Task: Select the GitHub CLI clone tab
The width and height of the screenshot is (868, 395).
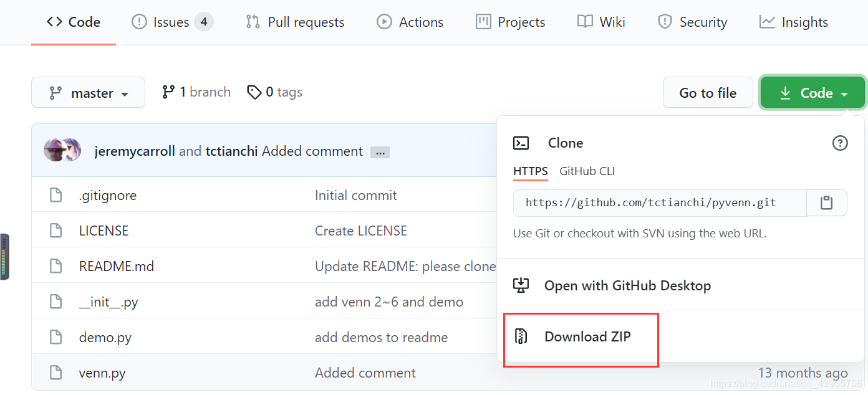Action: coord(587,171)
